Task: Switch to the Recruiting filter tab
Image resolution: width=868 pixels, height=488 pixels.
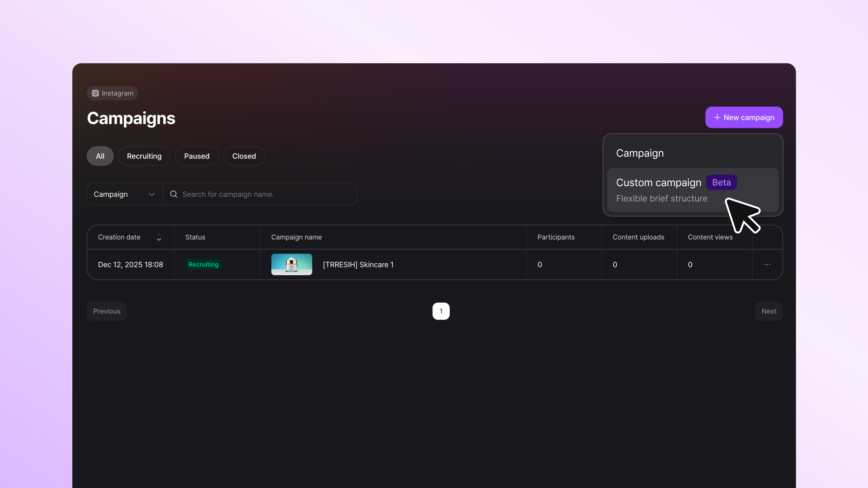Action: coord(144,156)
